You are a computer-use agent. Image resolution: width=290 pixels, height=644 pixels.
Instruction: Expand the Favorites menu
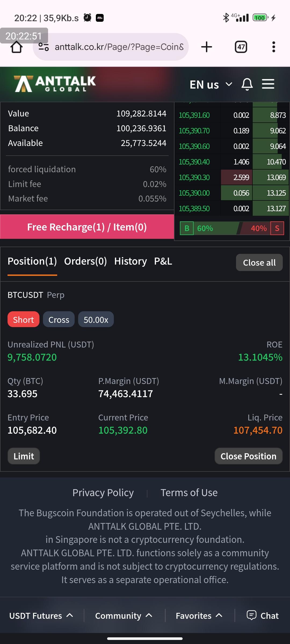point(199,616)
